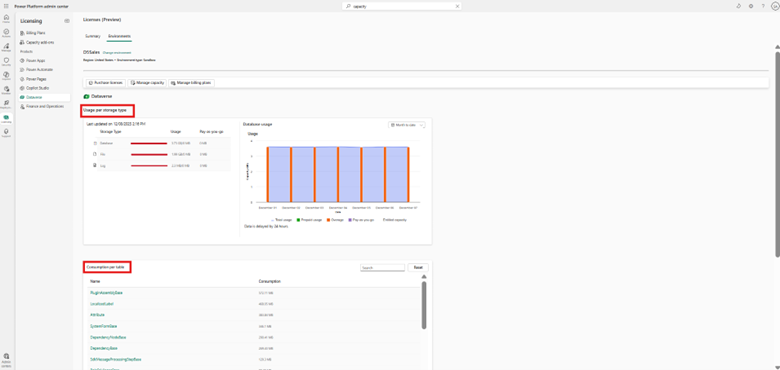Toggle Entitled capacity legend item
Image resolution: width=780 pixels, height=370 pixels.
pyautogui.click(x=394, y=219)
